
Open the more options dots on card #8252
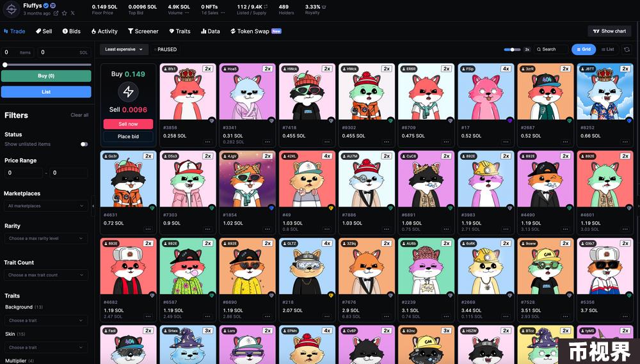click(625, 142)
